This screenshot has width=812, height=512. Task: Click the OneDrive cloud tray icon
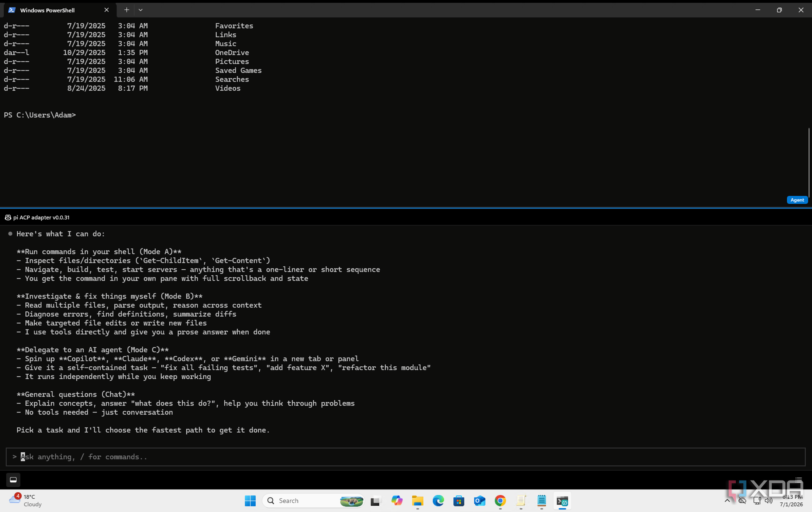tap(742, 501)
